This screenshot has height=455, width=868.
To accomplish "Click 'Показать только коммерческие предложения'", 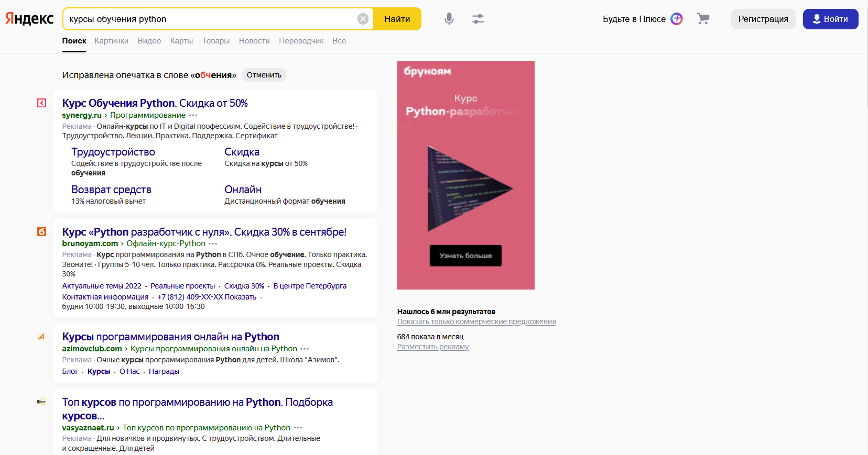I will pos(476,321).
